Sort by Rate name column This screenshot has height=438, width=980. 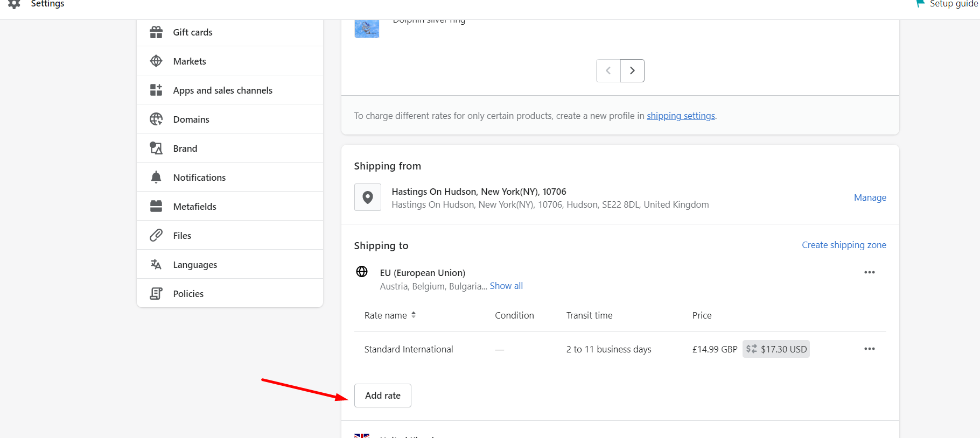click(x=390, y=315)
